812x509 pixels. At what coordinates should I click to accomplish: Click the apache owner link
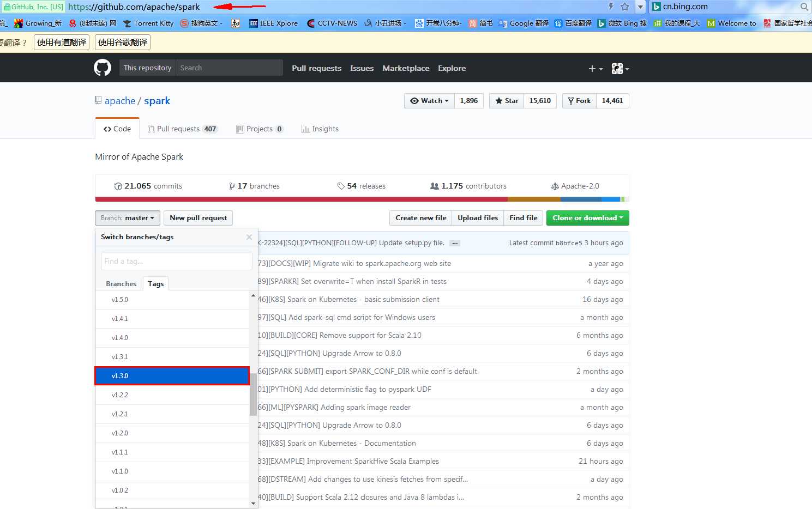pos(120,101)
